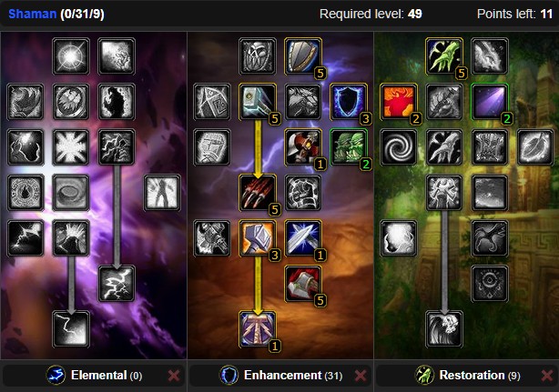Select the purple beam Restoration talent
The height and width of the screenshot is (392, 559).
pos(490,102)
